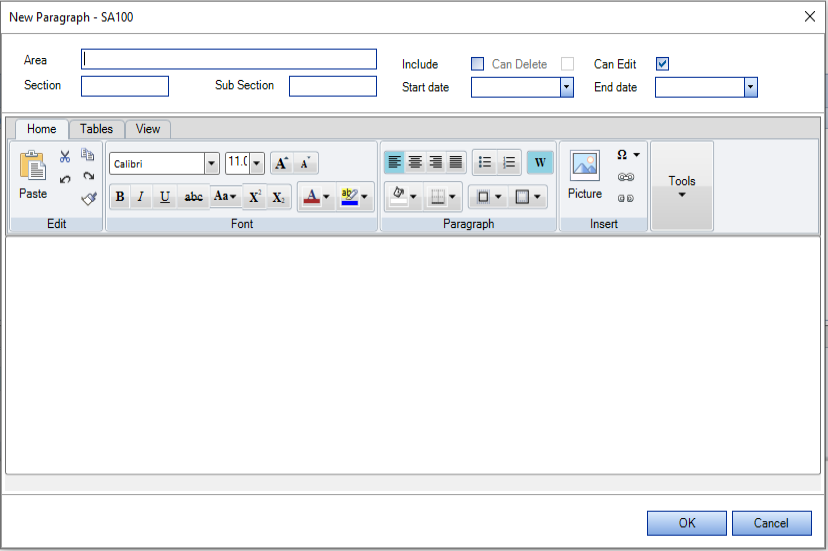Increase font size with large A
This screenshot has width=828, height=551.
coord(281,163)
